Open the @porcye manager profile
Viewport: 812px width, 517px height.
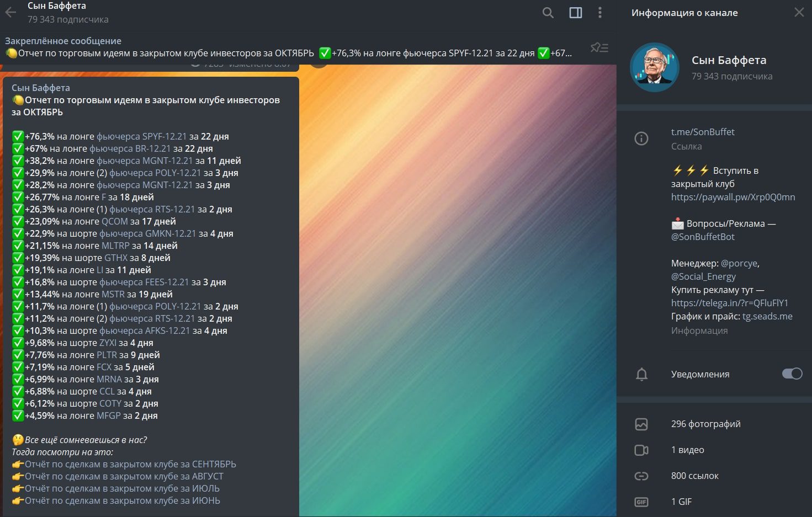[x=740, y=263]
